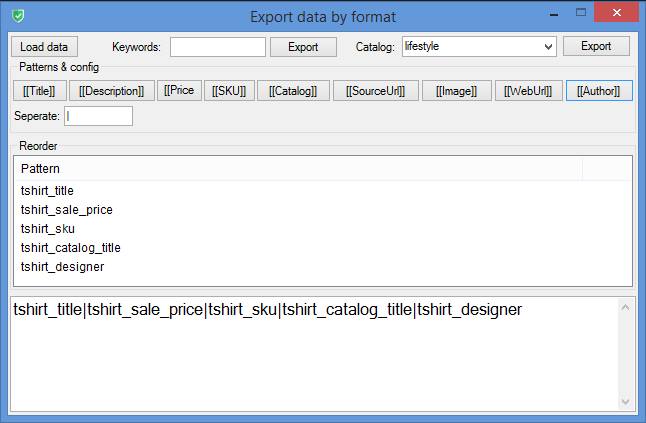This screenshot has height=423, width=646.
Task: Click the green shield app icon
Action: (x=18, y=16)
